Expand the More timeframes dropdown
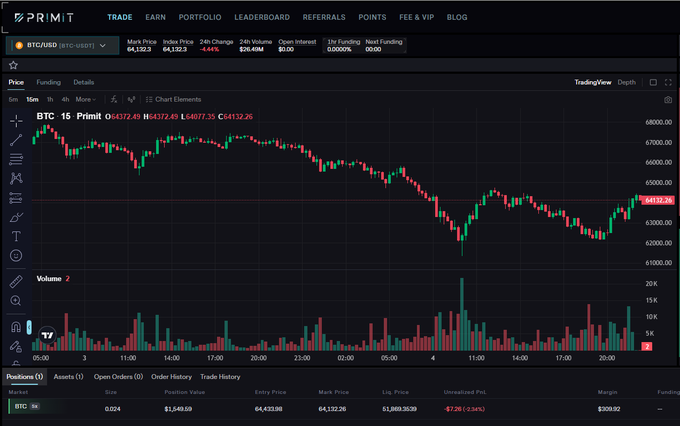The image size is (680, 426). point(85,99)
